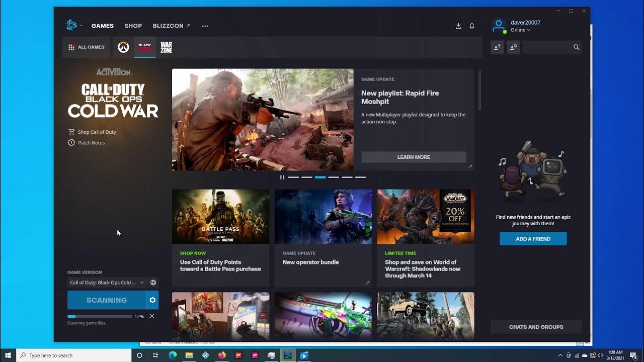Image resolution: width=644 pixels, height=362 pixels.
Task: Click the Add Friend icon button
Action: (x=497, y=47)
